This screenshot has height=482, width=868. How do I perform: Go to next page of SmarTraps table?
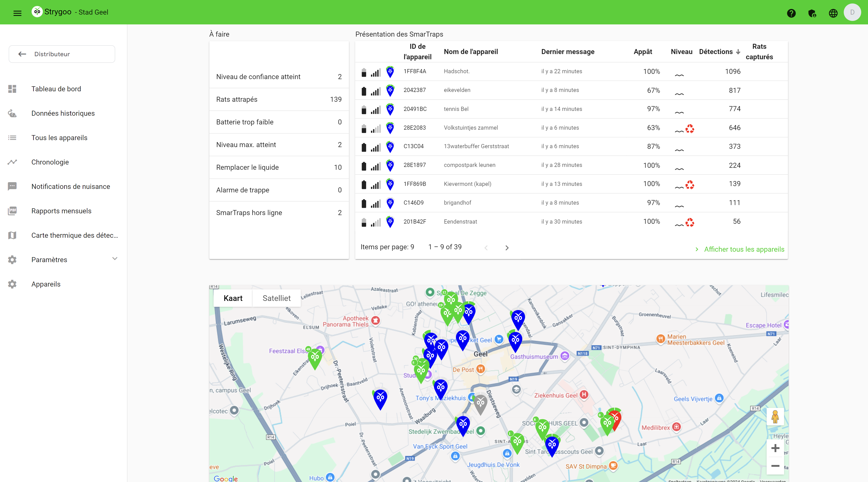tap(507, 248)
